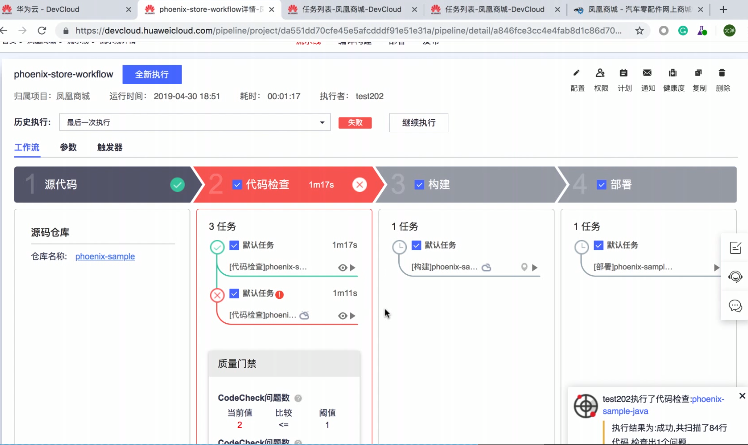Click the executor test202 text
748x445 pixels.
click(370, 96)
